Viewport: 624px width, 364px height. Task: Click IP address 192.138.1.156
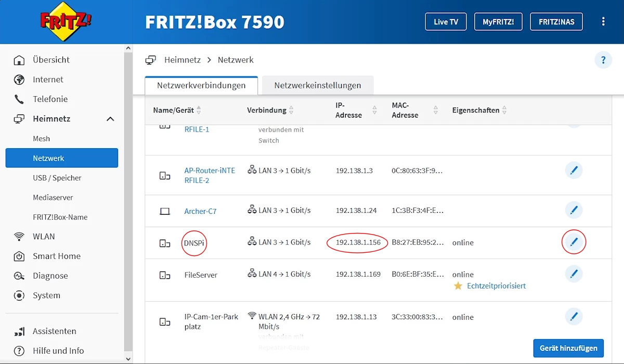pyautogui.click(x=358, y=242)
